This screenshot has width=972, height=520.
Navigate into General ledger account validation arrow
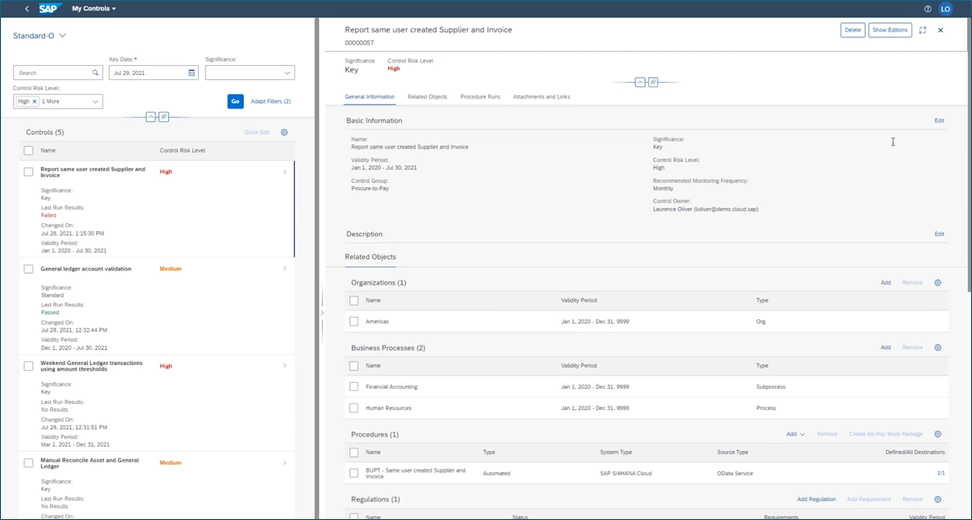[x=285, y=269]
